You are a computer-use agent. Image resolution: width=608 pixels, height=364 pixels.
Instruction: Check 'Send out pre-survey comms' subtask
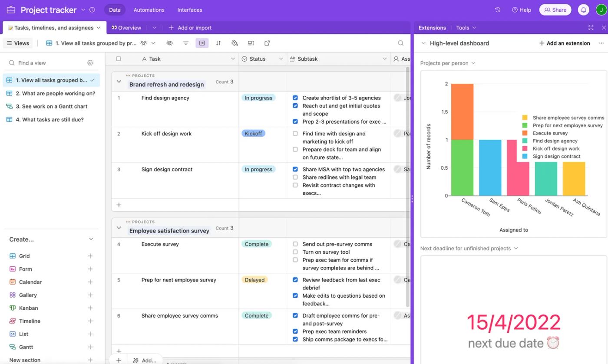pos(295,244)
